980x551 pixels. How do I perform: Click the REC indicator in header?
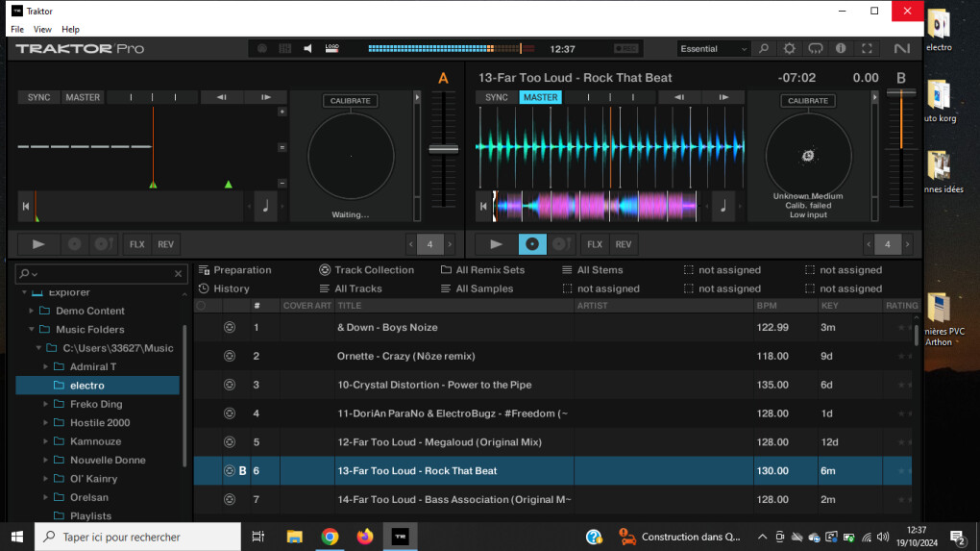625,49
